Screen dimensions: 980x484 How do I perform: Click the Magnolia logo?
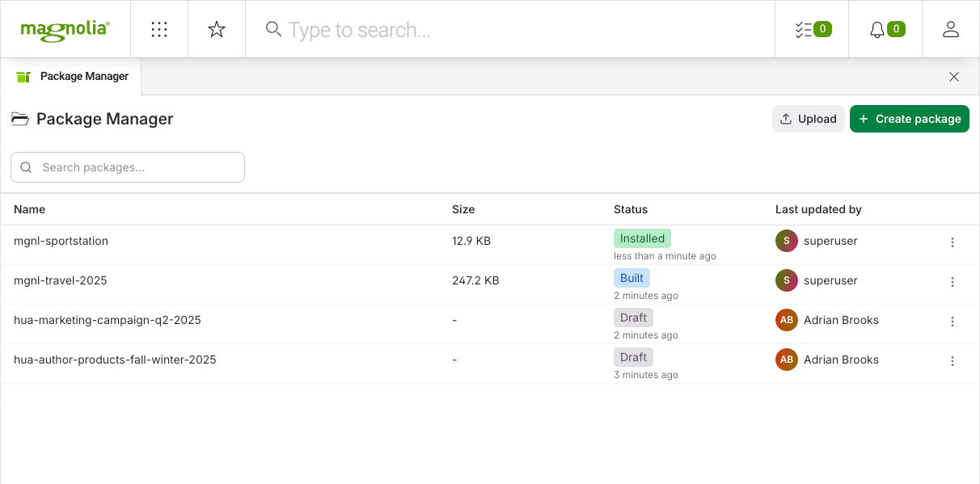pyautogui.click(x=65, y=30)
